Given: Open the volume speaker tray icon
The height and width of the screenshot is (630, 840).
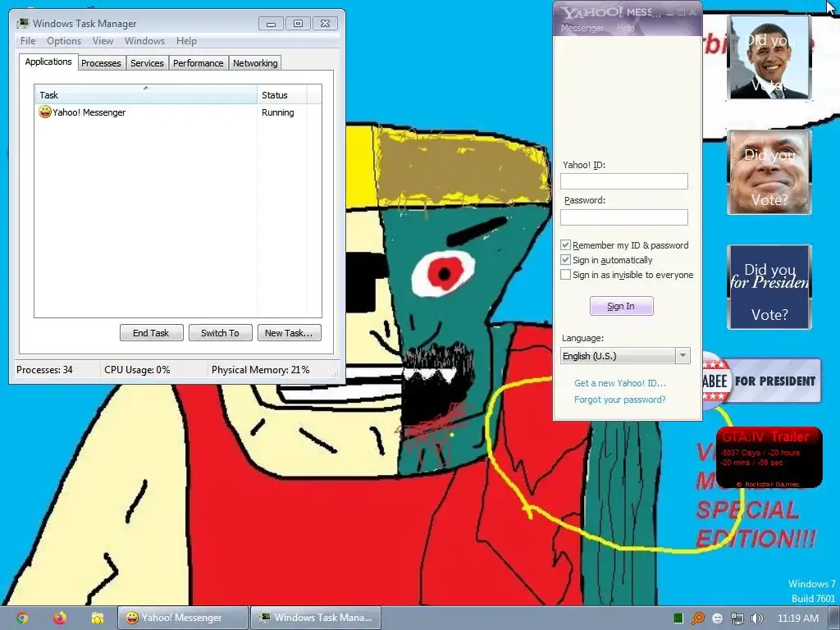Looking at the screenshot, I should coord(756,619).
